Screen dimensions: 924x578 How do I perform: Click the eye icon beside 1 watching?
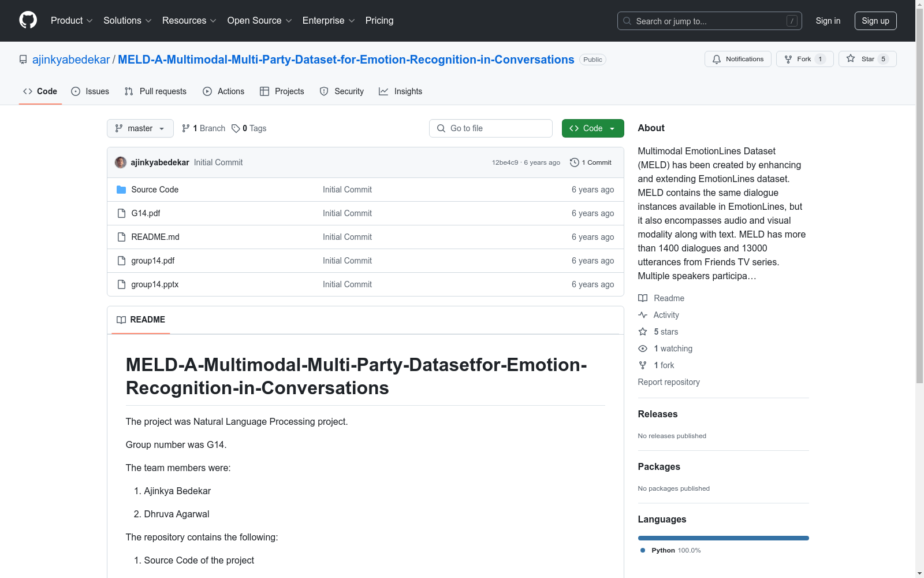point(643,349)
